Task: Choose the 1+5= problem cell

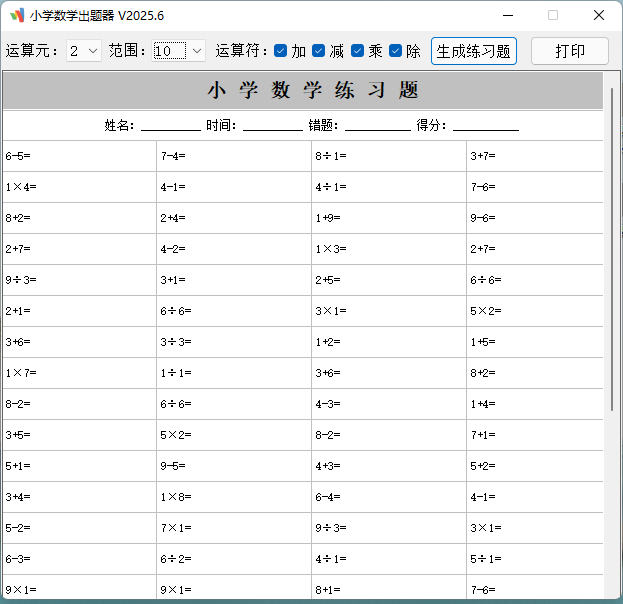Action: pyautogui.click(x=535, y=342)
